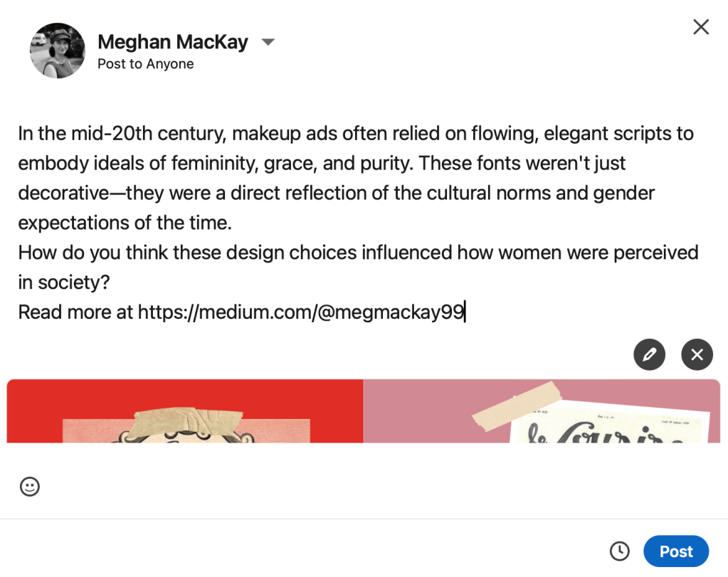Screen dimensions: 728x577
Task: Click Meghan MacKay's profile photo
Action: point(57,51)
